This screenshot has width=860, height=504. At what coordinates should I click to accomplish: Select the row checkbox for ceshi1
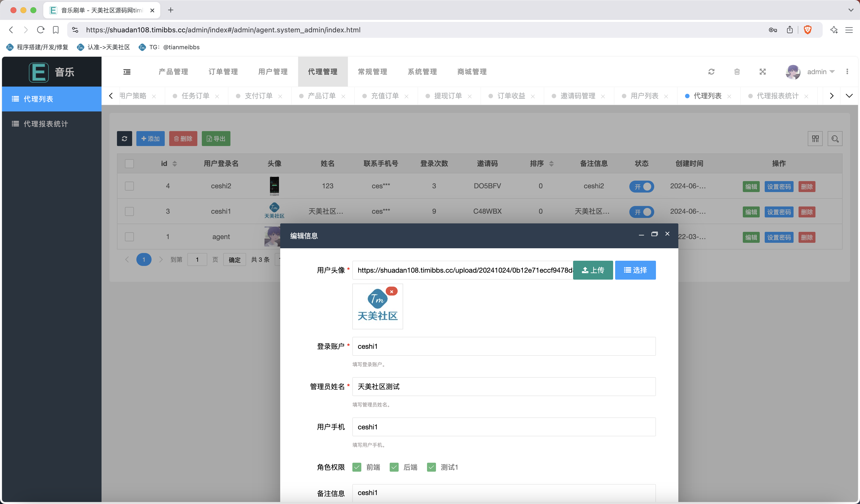click(x=129, y=211)
